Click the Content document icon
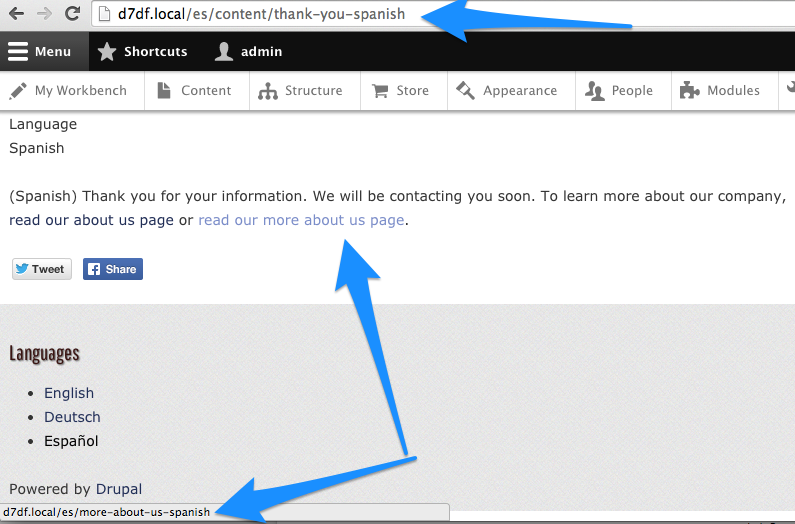Screen dimensions: 795x524 pyautogui.click(x=164, y=90)
